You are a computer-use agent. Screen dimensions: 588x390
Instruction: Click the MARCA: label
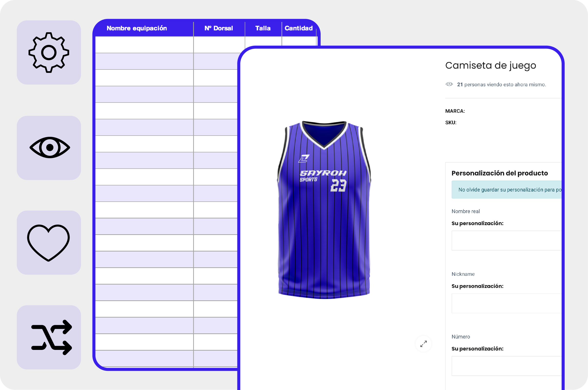455,111
